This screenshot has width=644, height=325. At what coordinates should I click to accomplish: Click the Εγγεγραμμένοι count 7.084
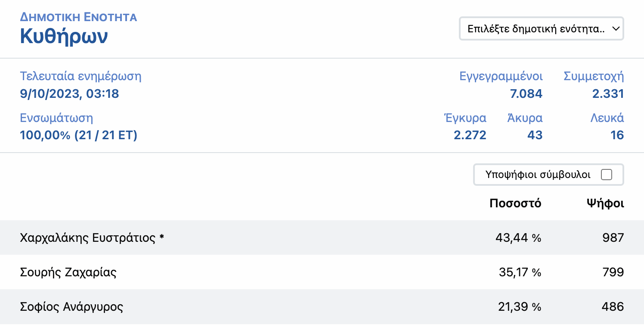pos(526,94)
